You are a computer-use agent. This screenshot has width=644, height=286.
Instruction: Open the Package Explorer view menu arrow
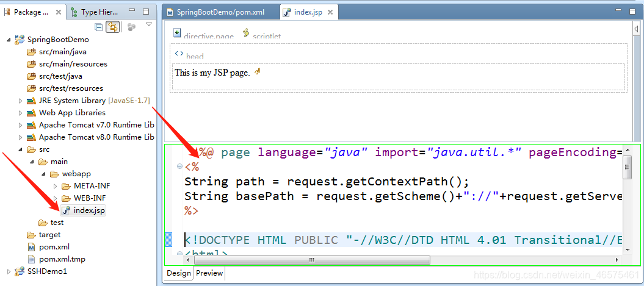[x=149, y=24]
